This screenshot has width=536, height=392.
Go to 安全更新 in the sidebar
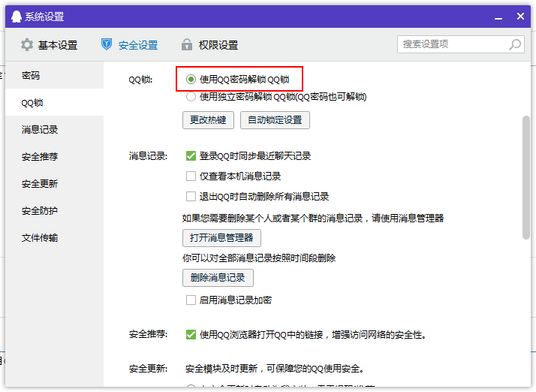(x=54, y=184)
